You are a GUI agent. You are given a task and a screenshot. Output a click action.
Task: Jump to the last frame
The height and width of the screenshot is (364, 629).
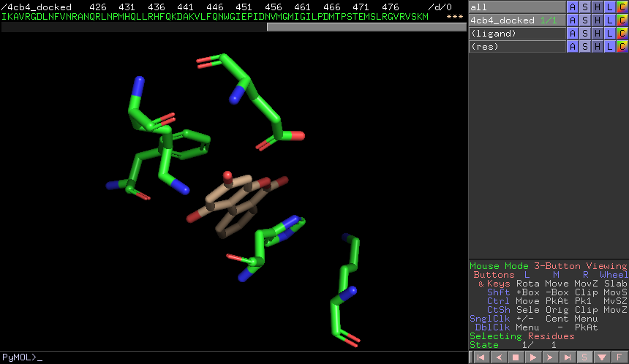568,357
